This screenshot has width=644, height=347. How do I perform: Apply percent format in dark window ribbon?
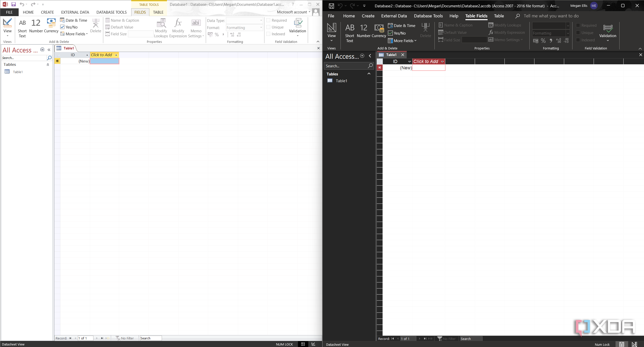tap(543, 41)
